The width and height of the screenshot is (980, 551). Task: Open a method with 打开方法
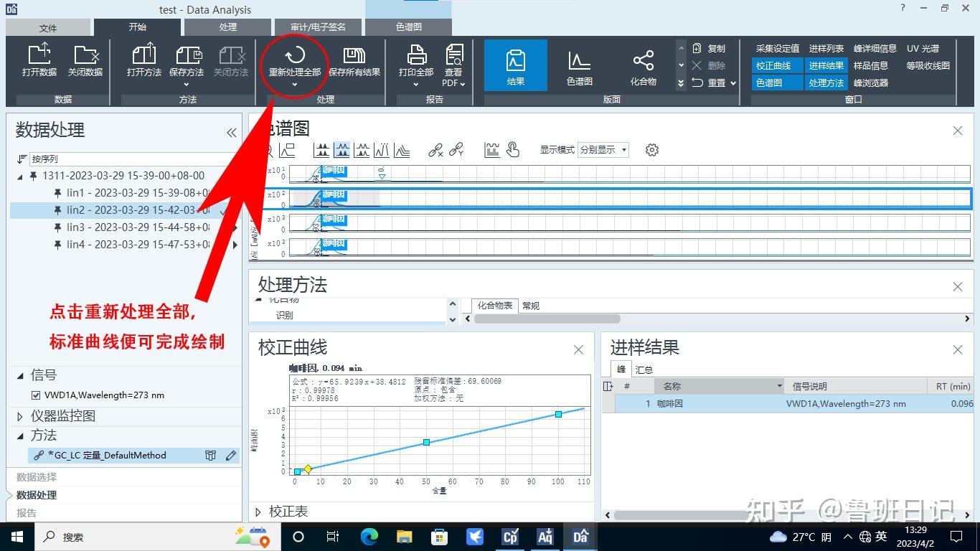point(144,60)
